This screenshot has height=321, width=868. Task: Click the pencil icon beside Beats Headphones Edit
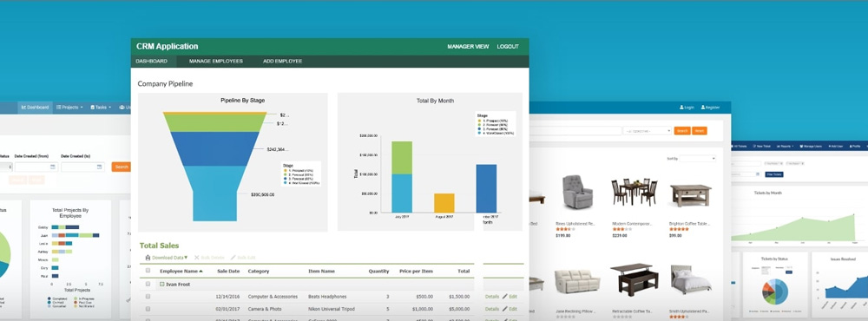[x=505, y=297]
